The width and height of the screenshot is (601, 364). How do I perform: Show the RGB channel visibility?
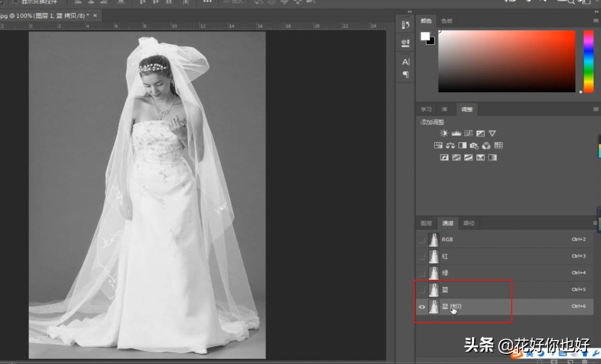[422, 239]
